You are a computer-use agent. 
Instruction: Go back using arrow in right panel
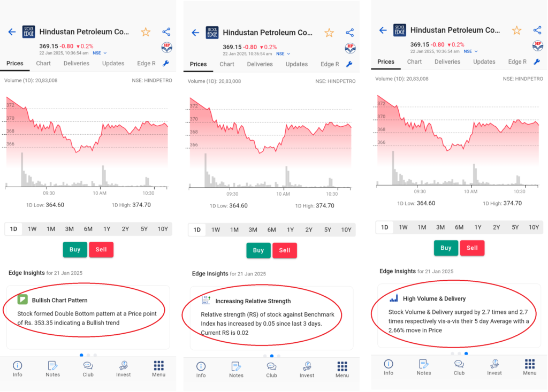click(383, 30)
